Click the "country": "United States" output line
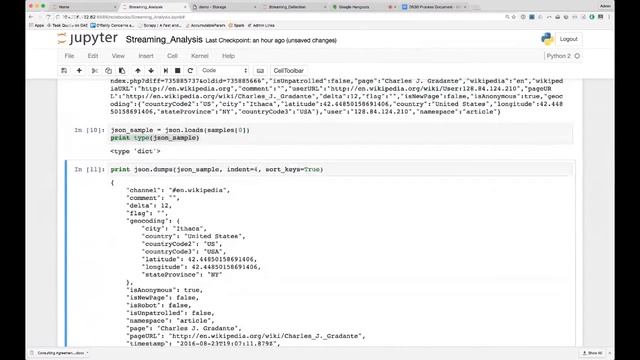 click(193, 236)
